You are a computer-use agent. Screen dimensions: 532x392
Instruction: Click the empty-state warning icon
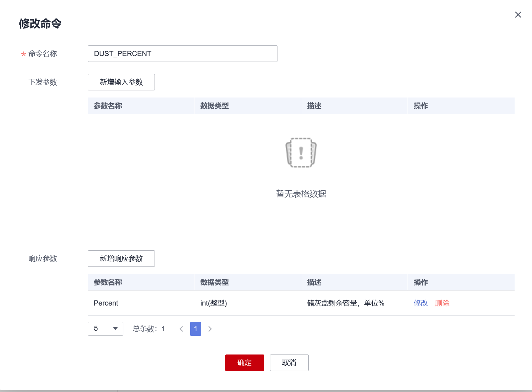pyautogui.click(x=301, y=153)
